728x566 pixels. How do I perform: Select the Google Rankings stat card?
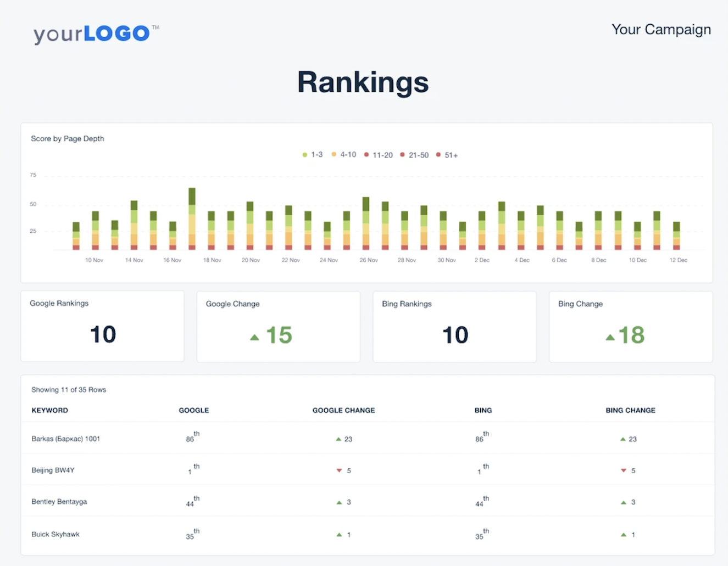tap(103, 326)
